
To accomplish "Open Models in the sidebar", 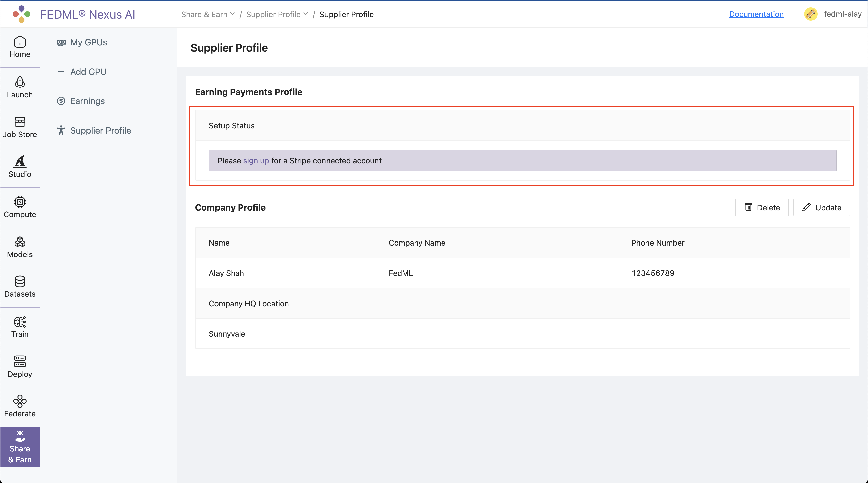I will pos(20,247).
